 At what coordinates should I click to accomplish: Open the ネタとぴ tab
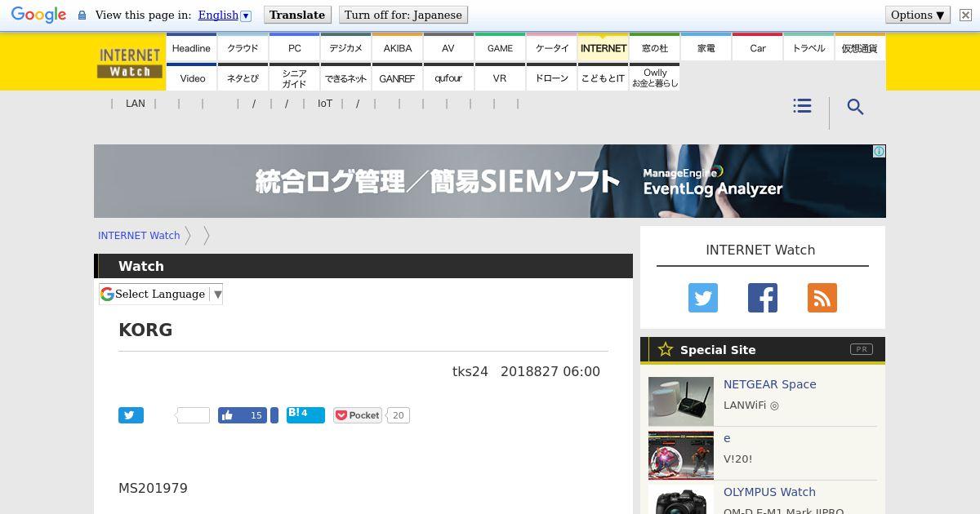point(243,78)
